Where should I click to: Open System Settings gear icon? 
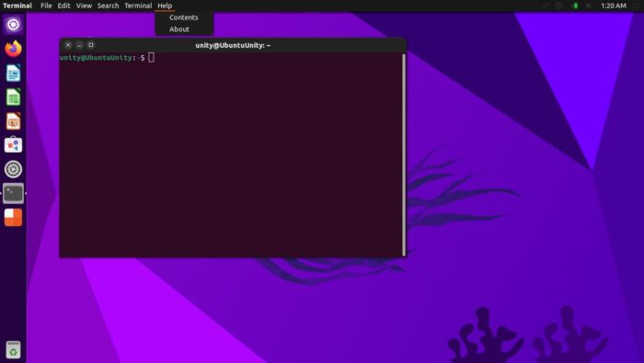click(x=13, y=169)
